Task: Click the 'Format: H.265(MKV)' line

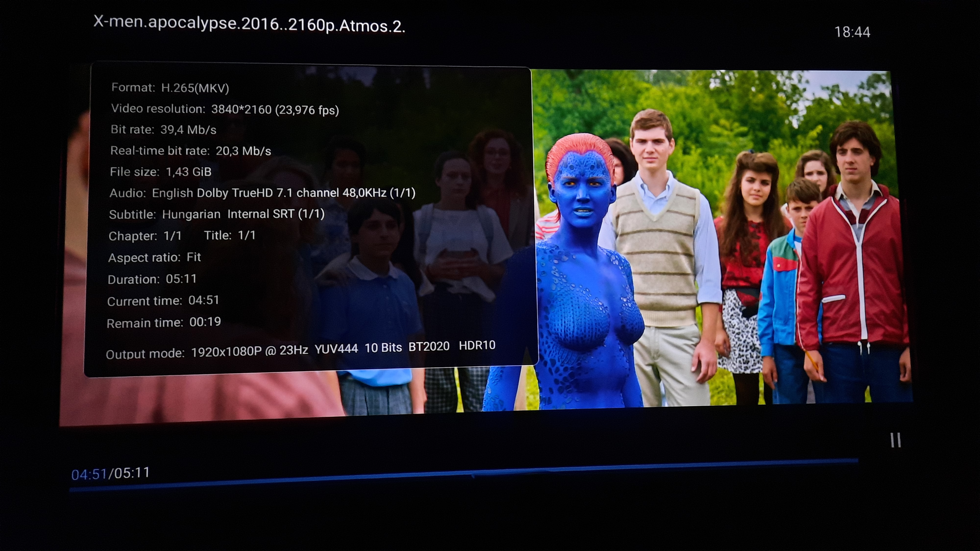Action: 170,88
